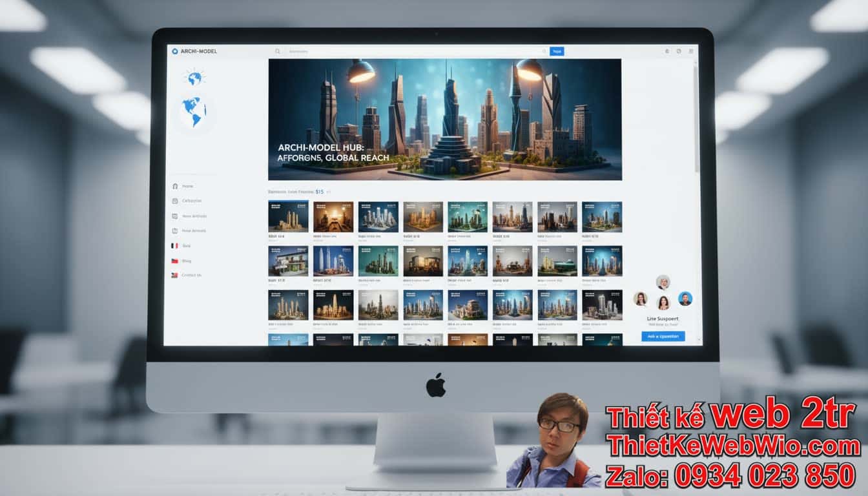Click the $15 price filter link
The width and height of the screenshot is (868, 496).
(319, 192)
